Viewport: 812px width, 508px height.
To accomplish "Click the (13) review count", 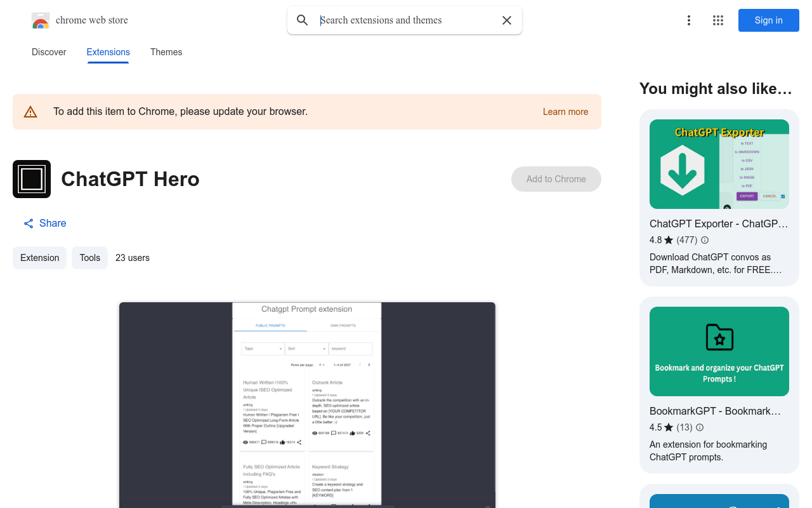I will (684, 427).
